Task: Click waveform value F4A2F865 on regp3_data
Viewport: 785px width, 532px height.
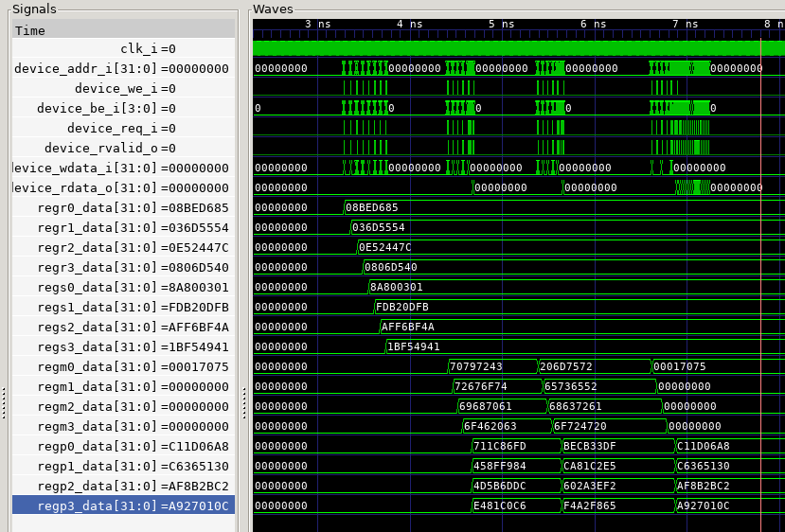Action: pyautogui.click(x=590, y=505)
